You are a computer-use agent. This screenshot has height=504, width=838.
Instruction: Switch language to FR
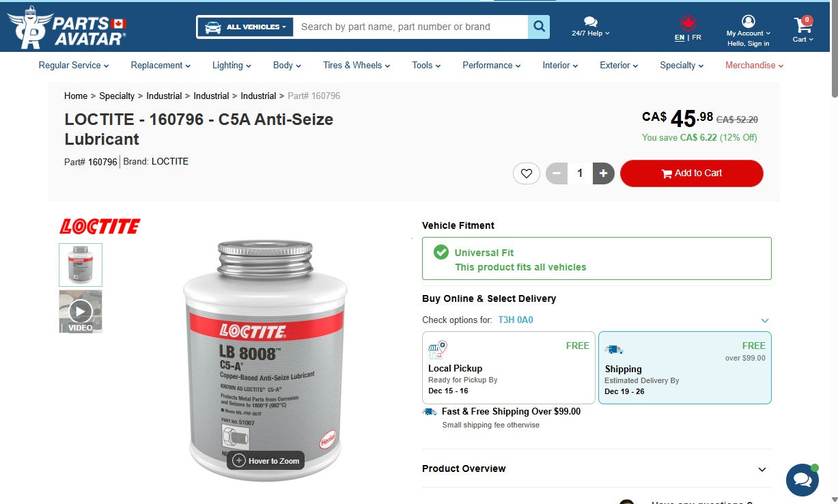point(698,37)
